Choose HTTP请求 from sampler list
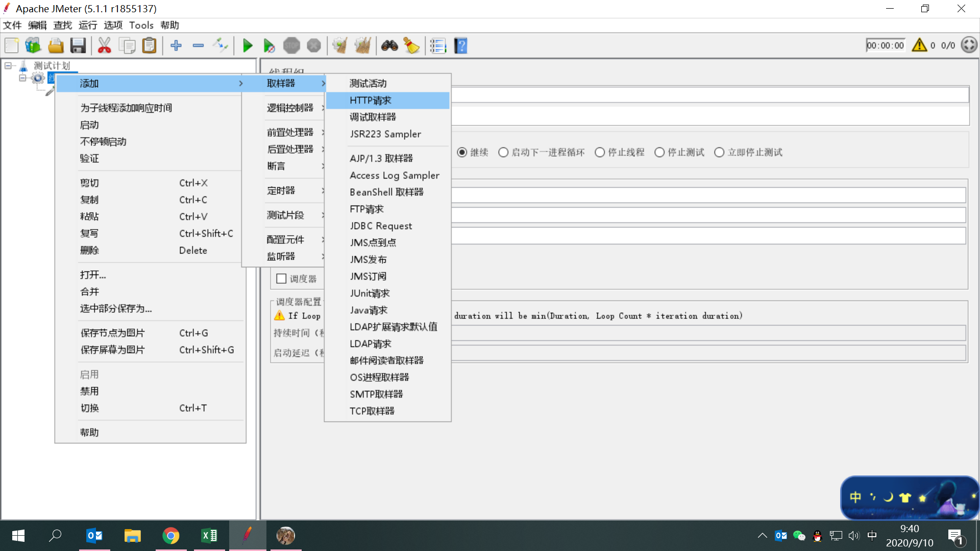980x551 pixels. 371,101
